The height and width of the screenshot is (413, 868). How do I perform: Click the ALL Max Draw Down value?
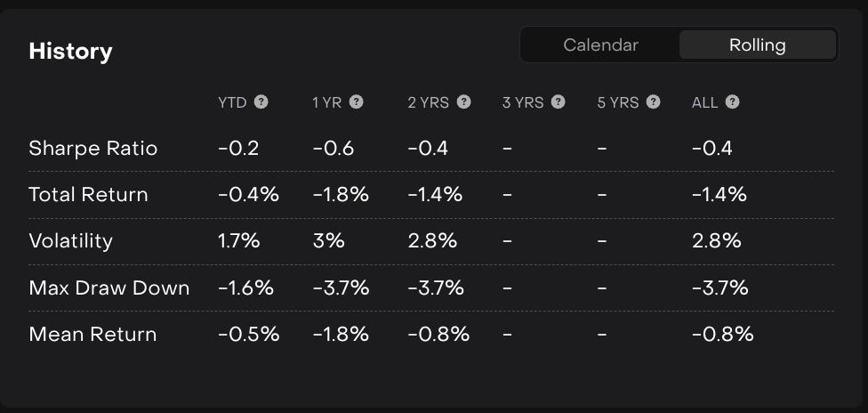click(x=719, y=287)
